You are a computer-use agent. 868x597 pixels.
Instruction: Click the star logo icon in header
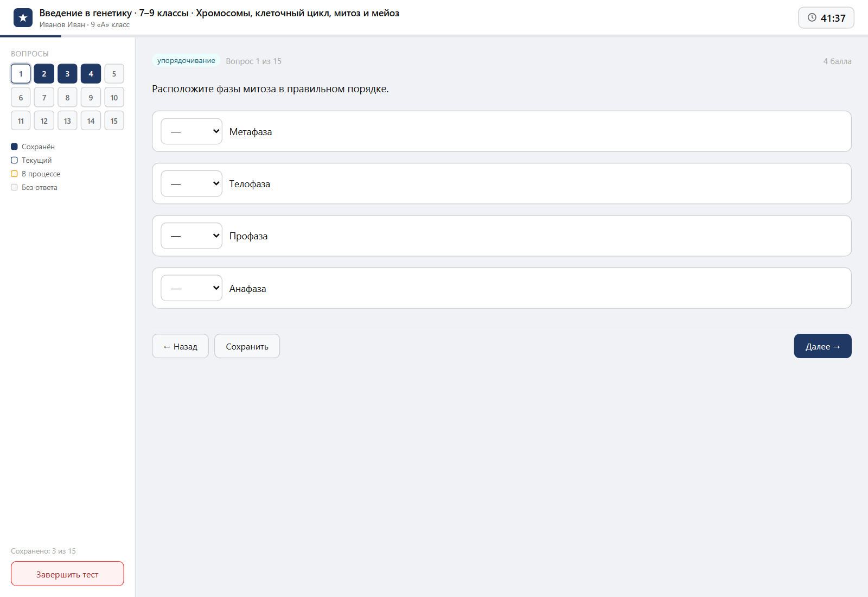coord(23,18)
